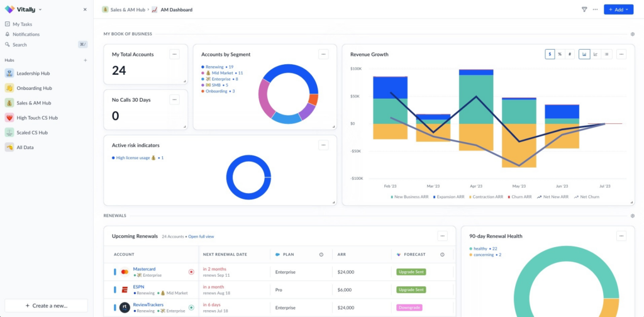
Task: Open My Book of Business section settings gear
Action: coord(633,34)
